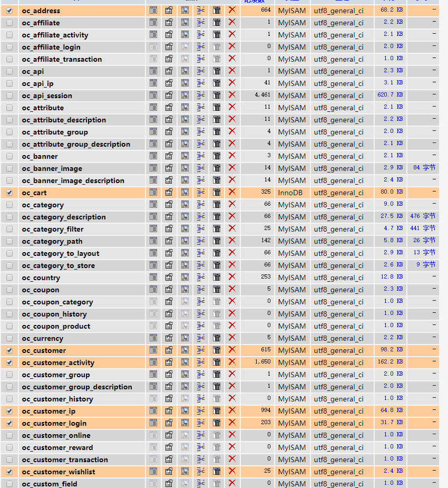The height and width of the screenshot is (488, 448).
Task: Open the oc_customer_transaction table link
Action: tap(65, 460)
